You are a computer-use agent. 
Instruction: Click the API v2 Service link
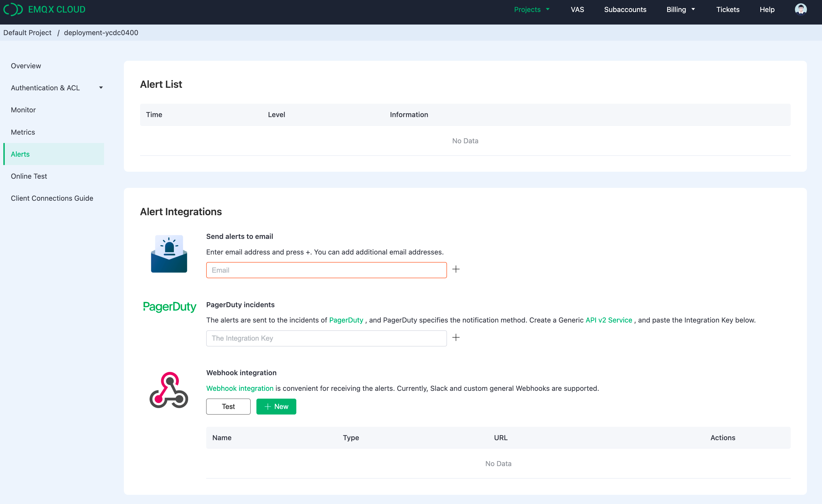click(609, 320)
